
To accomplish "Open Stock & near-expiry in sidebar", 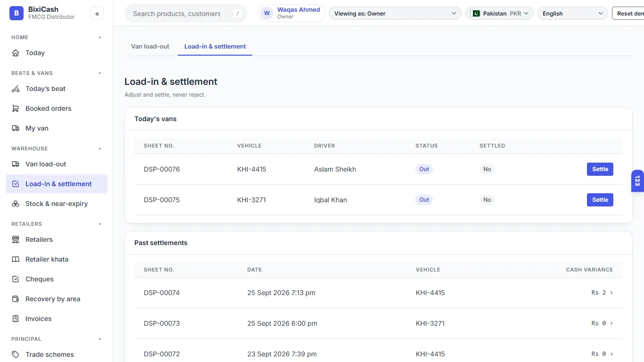I will click(x=57, y=204).
